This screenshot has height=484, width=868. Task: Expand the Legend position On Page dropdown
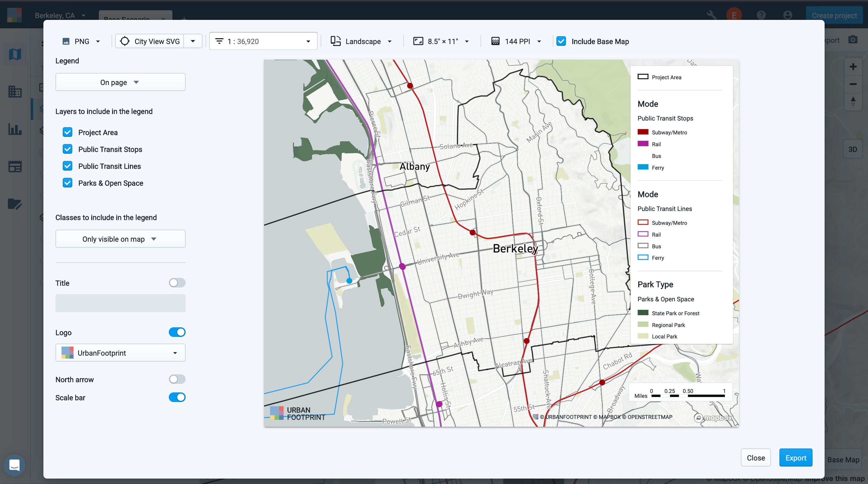(x=119, y=82)
